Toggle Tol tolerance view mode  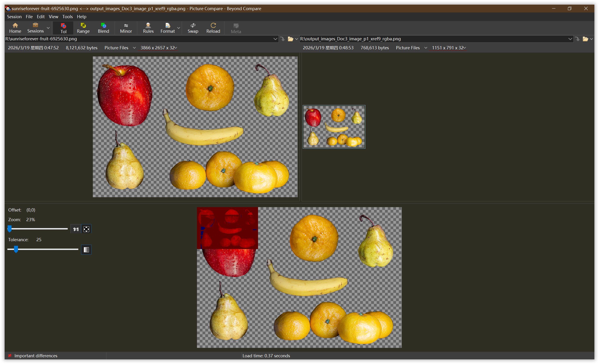pyautogui.click(x=63, y=28)
